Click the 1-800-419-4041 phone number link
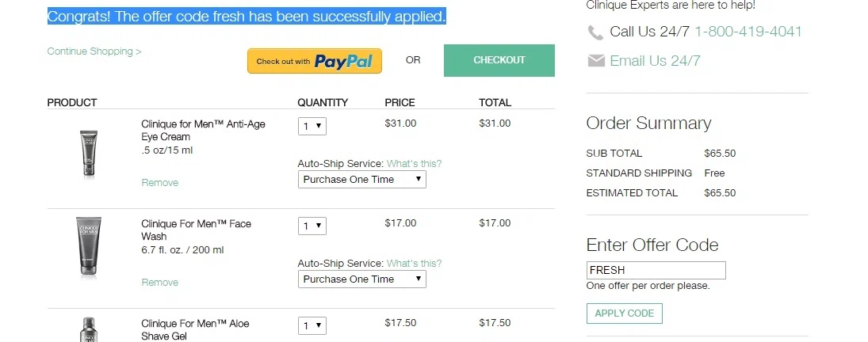 [x=748, y=32]
